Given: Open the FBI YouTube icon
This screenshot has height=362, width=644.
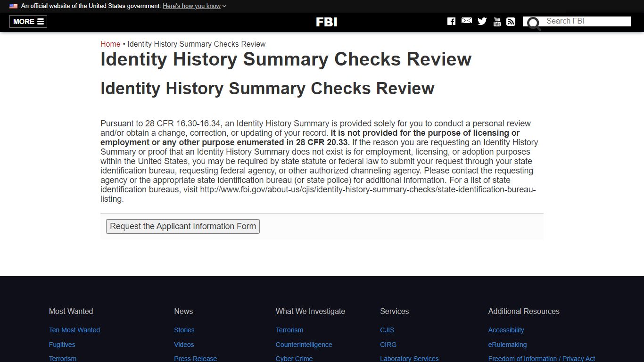Looking at the screenshot, I should coord(497,22).
